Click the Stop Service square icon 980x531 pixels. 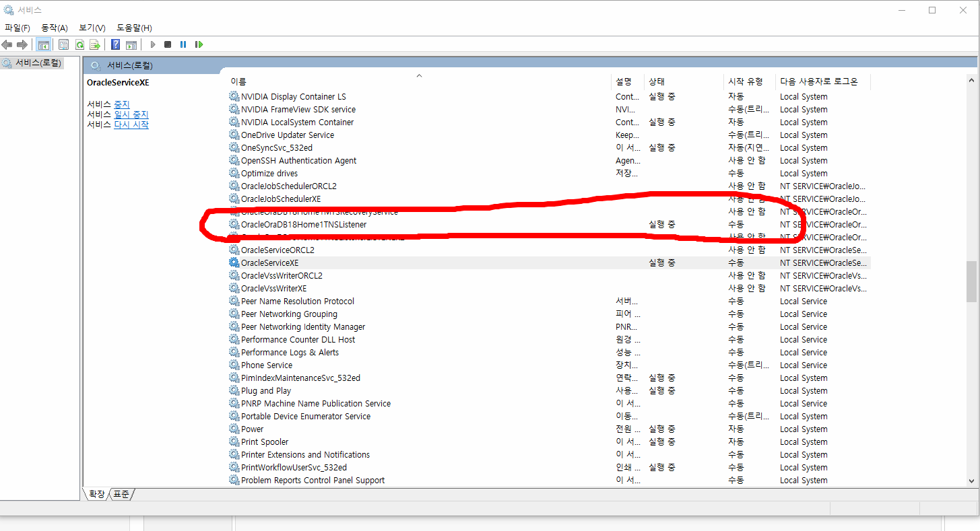click(x=168, y=44)
